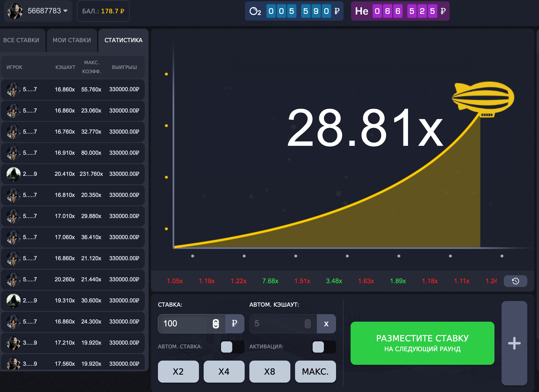
Task: Switch to Мои ставки tab
Action: (72, 40)
